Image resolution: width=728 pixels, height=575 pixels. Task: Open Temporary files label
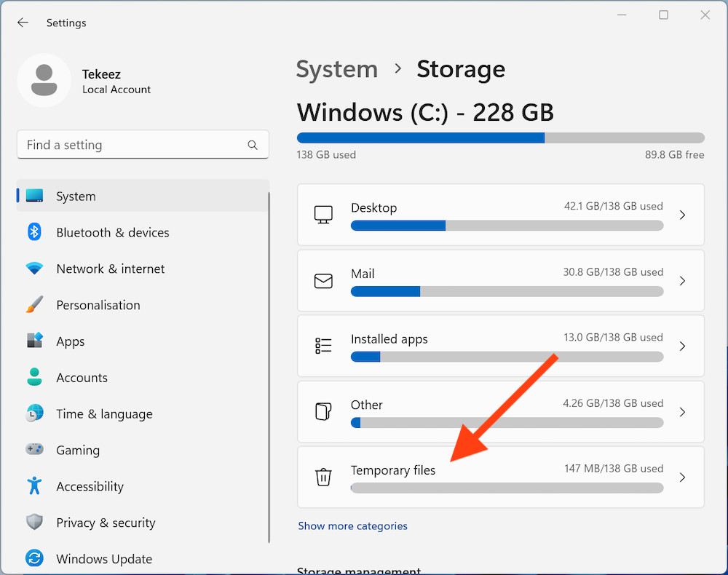pos(393,470)
